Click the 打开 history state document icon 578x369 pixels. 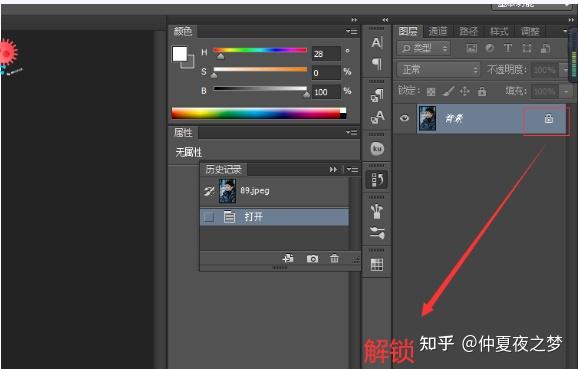point(229,217)
